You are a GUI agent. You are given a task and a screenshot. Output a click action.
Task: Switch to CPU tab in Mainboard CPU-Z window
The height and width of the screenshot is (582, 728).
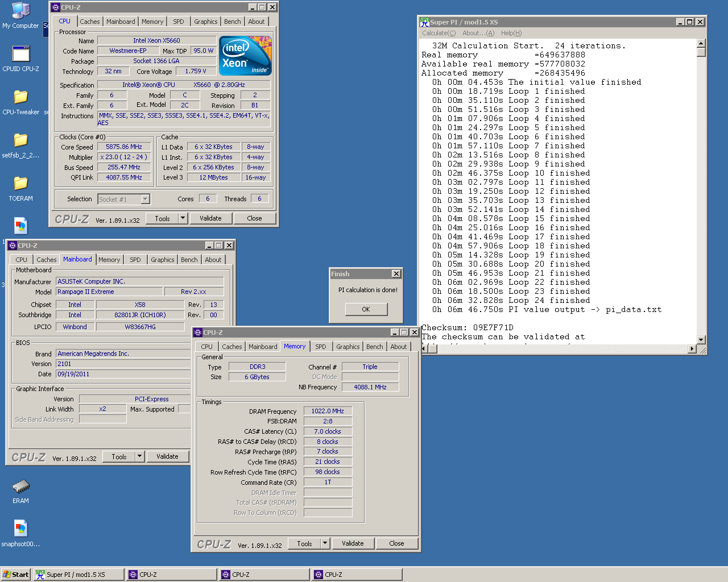[x=22, y=260]
